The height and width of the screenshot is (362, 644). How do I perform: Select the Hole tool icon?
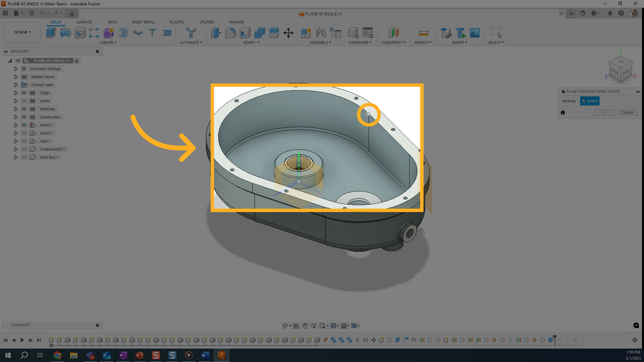[80, 33]
